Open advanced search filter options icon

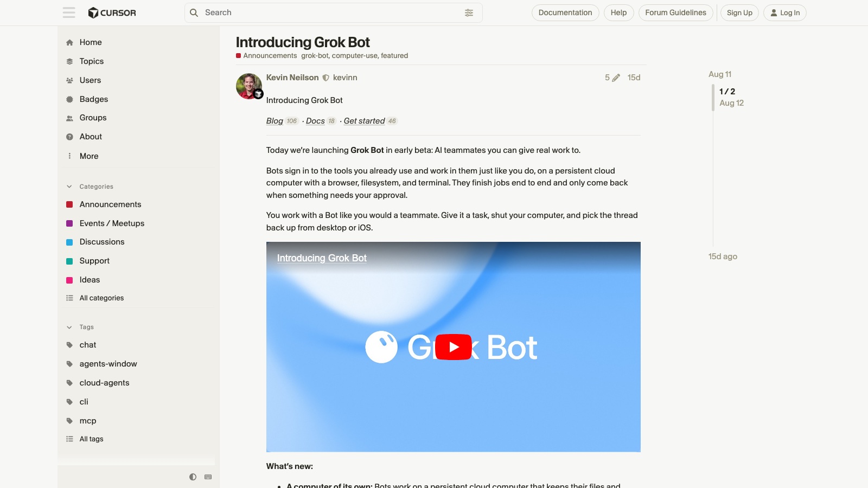[469, 12]
